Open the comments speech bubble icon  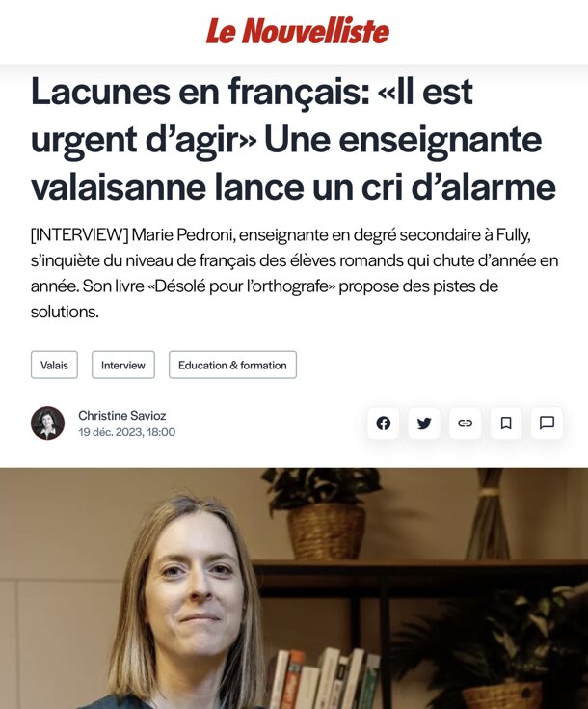[547, 423]
